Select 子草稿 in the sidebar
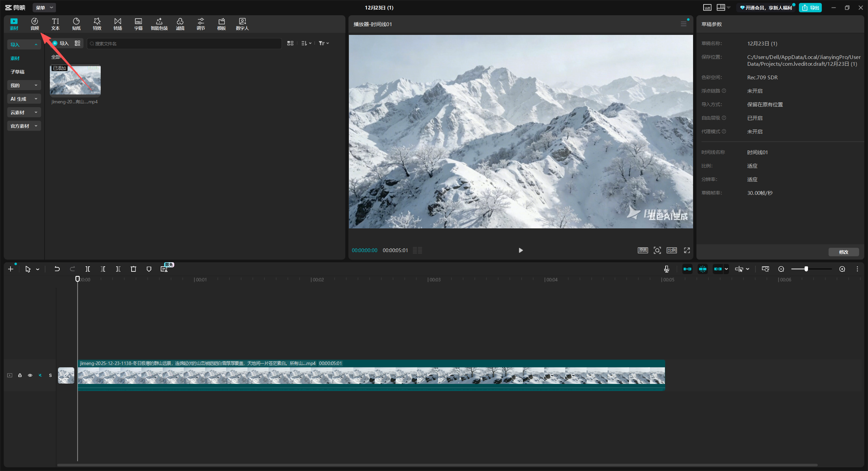 tap(17, 72)
